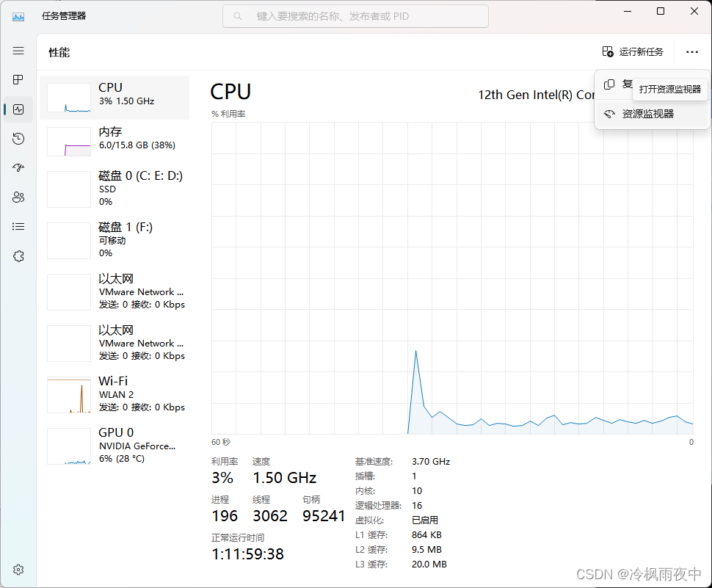Click the uptime value 1:11:59:38
The width and height of the screenshot is (712, 588).
pyautogui.click(x=248, y=554)
